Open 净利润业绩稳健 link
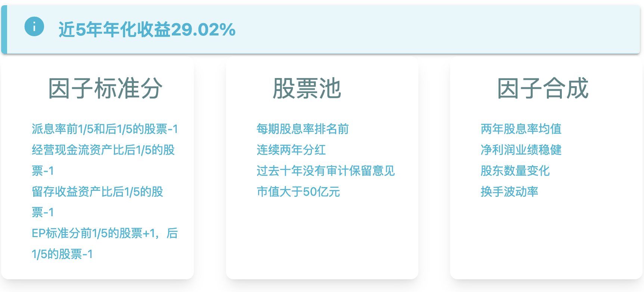Screen dimensions: 644x292 click(x=521, y=150)
